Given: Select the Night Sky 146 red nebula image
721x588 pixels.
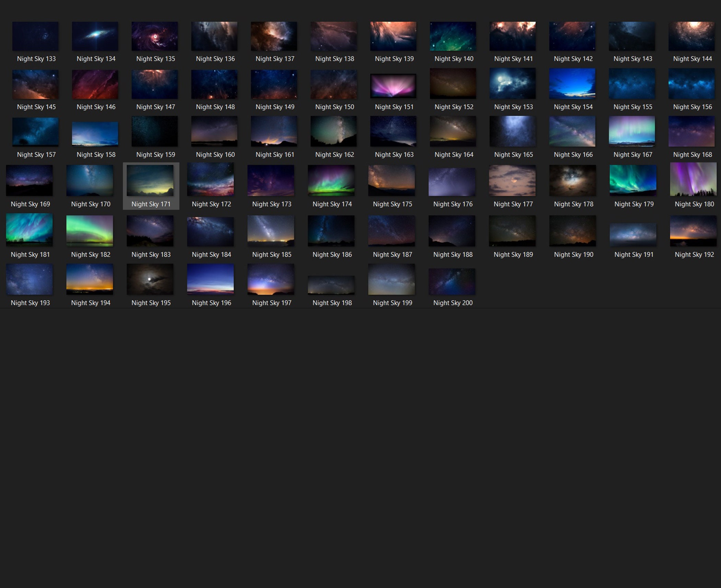Looking at the screenshot, I should click(x=95, y=84).
